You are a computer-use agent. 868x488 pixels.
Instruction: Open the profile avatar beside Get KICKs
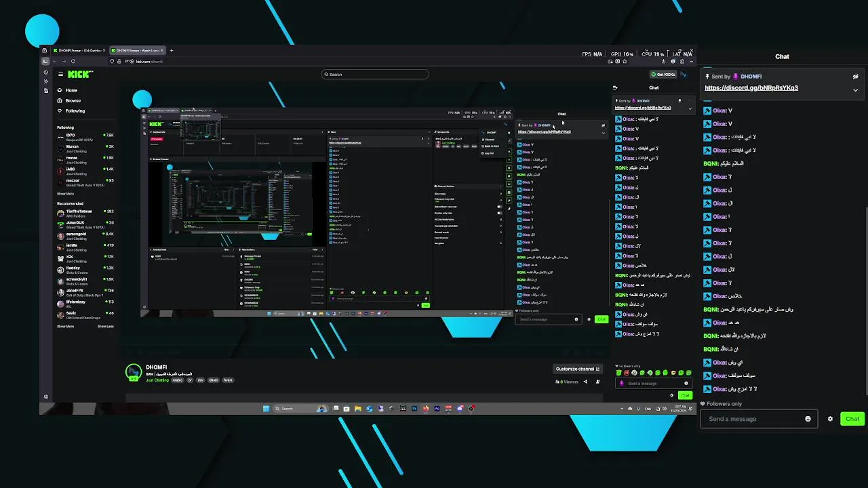click(684, 75)
